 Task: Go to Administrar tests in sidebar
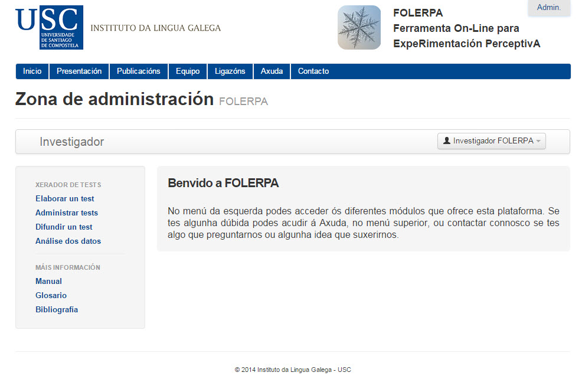tap(67, 213)
